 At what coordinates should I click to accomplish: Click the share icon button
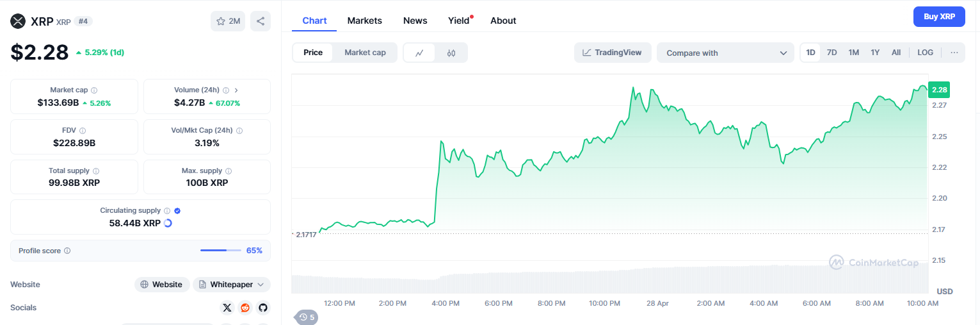261,21
